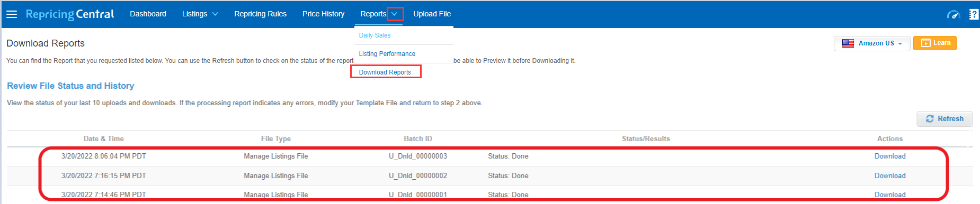The width and height of the screenshot is (980, 204).
Task: Select Download Reports in the dropdown
Action: tap(385, 72)
